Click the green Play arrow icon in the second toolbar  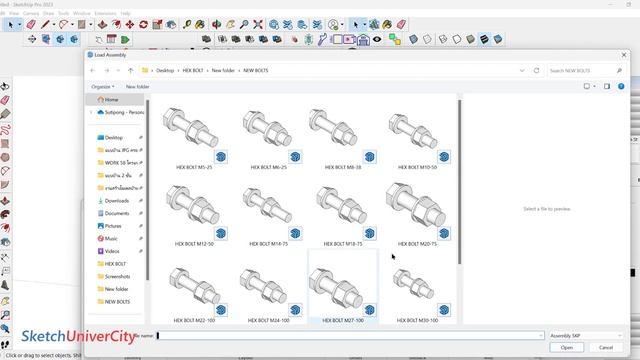[x=125, y=40]
